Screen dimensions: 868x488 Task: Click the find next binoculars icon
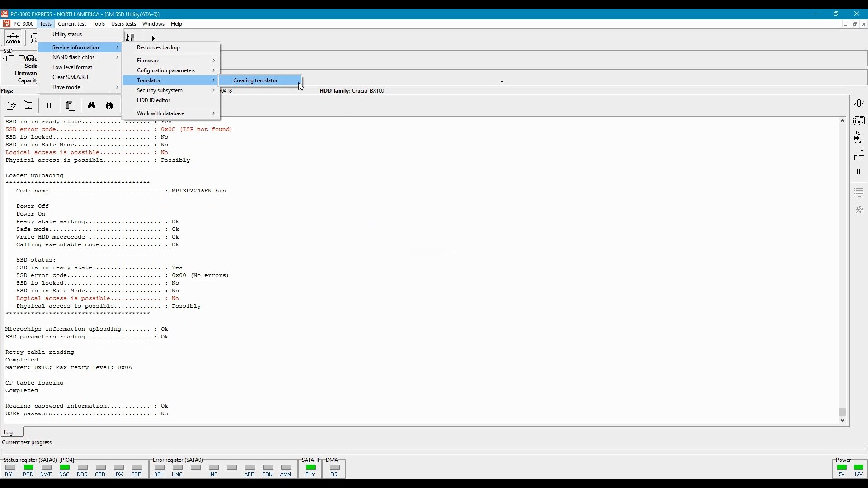109,105
